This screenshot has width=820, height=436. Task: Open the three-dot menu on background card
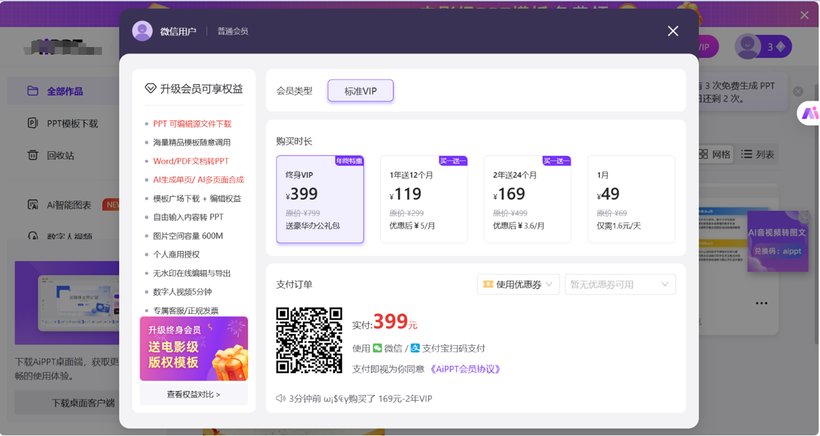(x=761, y=303)
